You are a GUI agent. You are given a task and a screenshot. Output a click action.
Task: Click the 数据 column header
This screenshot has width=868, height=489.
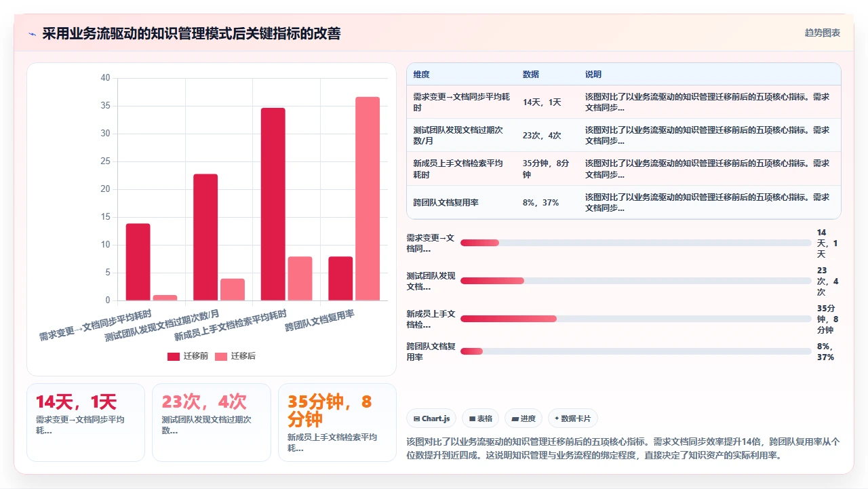tap(531, 75)
